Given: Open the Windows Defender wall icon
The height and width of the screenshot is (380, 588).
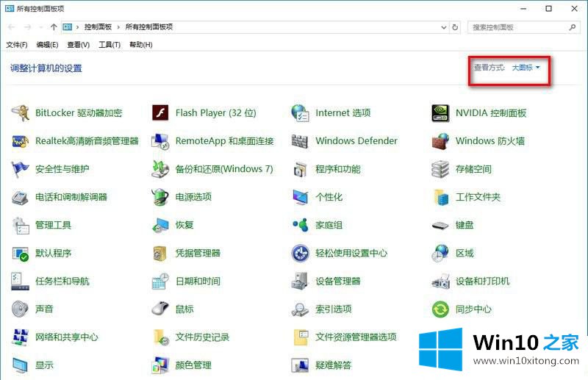Looking at the screenshot, I should tap(300, 141).
